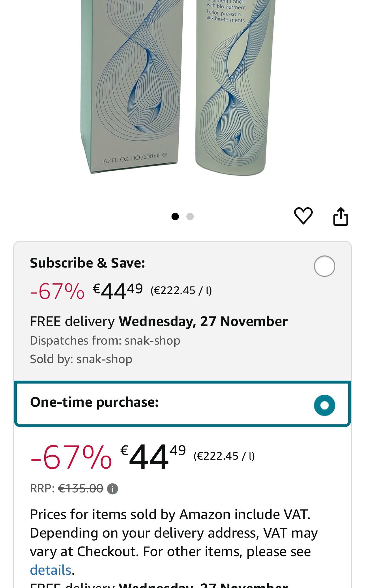Select the One-time purchase radio button
Image resolution: width=365 pixels, height=588 pixels.
(324, 405)
